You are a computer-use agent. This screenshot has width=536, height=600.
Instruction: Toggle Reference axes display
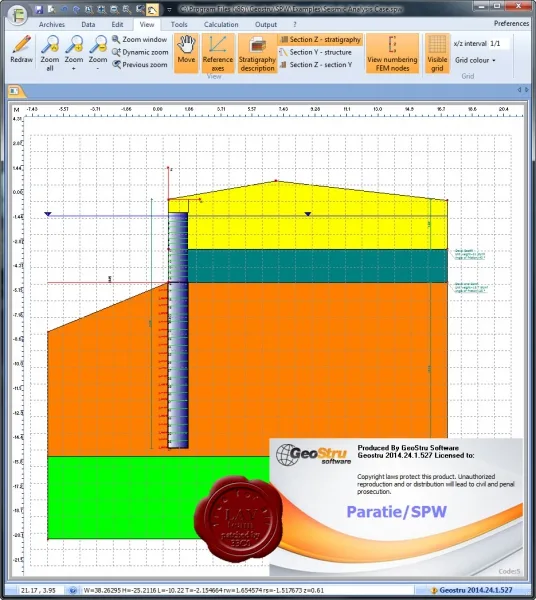[x=218, y=53]
